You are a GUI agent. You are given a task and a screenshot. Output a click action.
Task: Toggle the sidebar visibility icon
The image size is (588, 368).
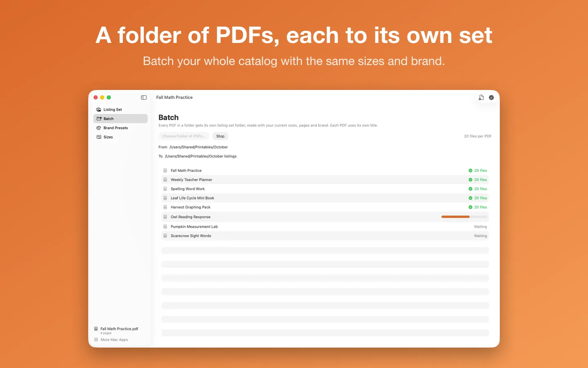[144, 97]
